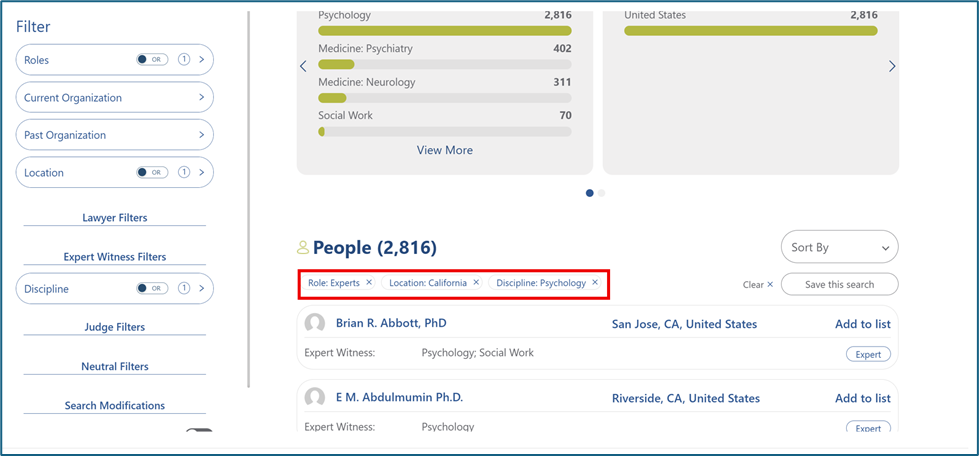Click View More under disciplines
This screenshot has width=979, height=456.
tap(445, 150)
